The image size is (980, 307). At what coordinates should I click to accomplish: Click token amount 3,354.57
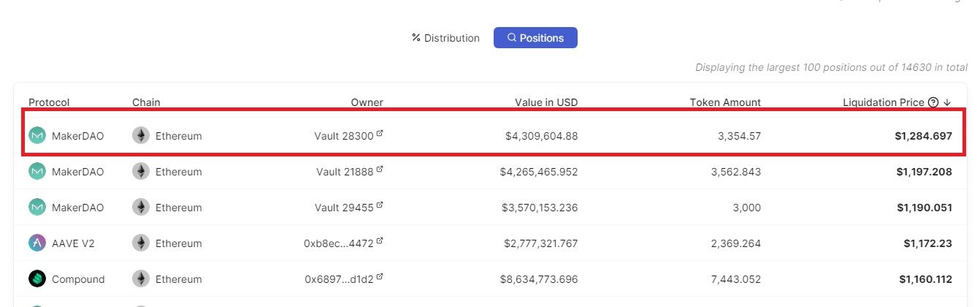click(738, 136)
